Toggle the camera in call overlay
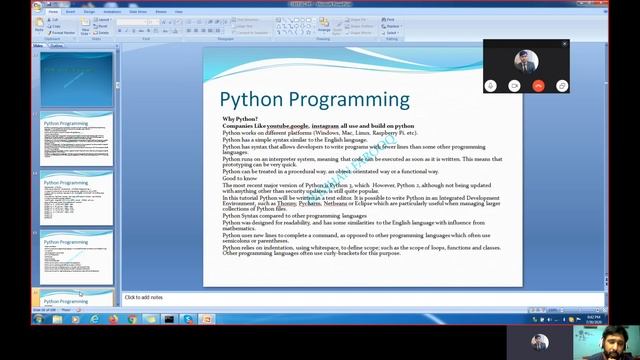The height and width of the screenshot is (360, 640). [x=514, y=86]
